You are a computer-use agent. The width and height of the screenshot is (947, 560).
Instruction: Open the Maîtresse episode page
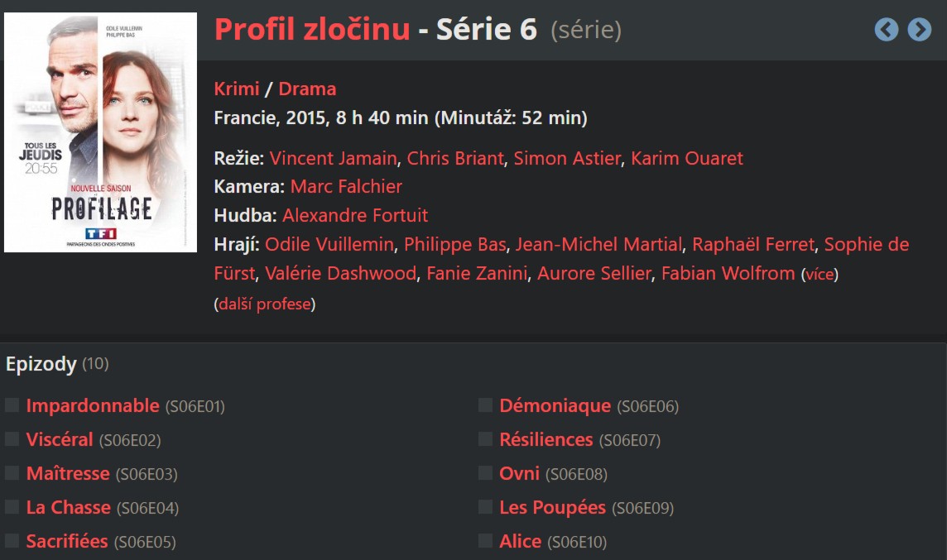pos(68,473)
